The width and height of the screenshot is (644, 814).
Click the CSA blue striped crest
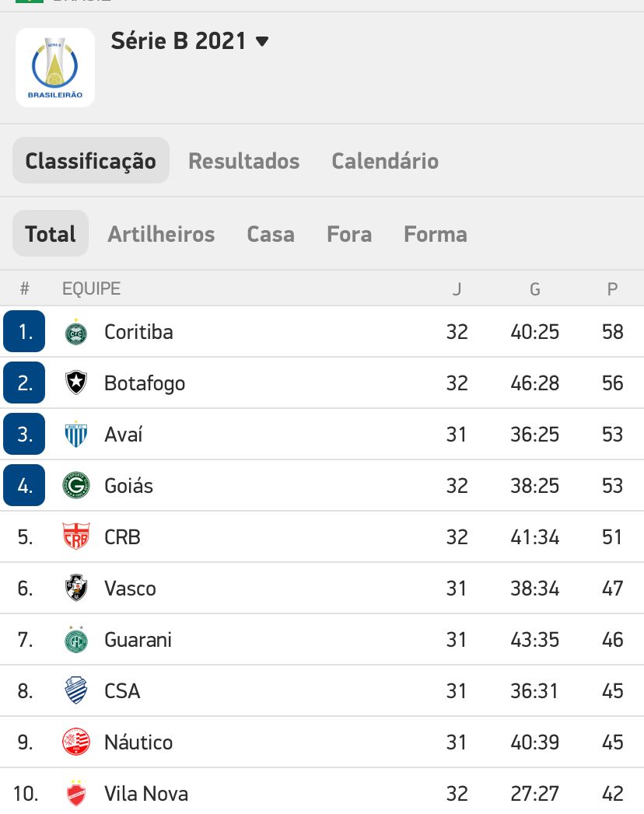click(x=75, y=690)
